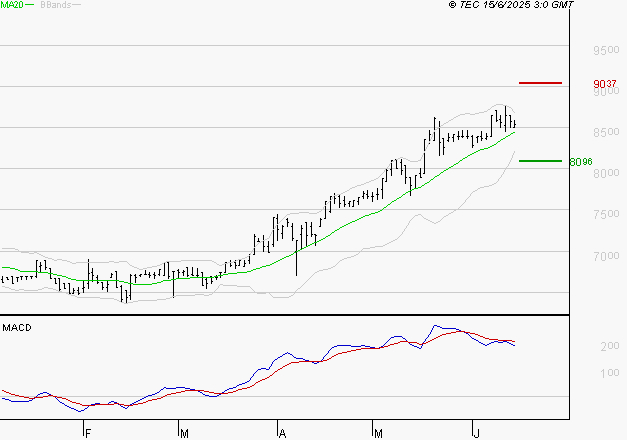Click the MACD panel title

coord(17,328)
